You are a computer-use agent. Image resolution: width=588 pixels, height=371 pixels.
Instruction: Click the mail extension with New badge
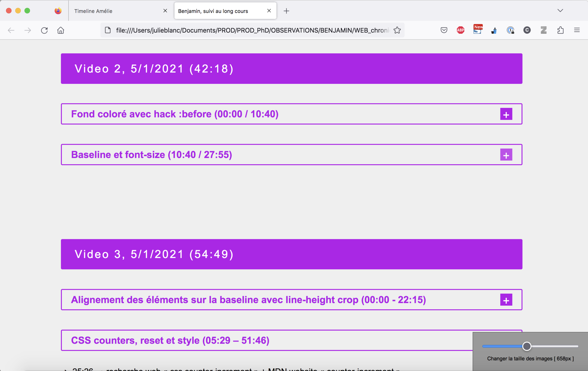(477, 30)
